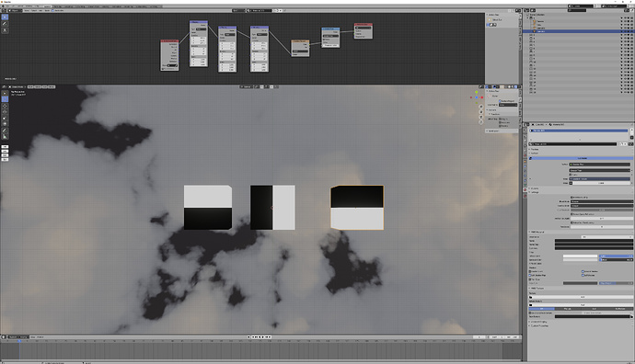The height and width of the screenshot is (364, 635).
Task: Toggle Toon Edge checkbox
Action: [530, 279]
